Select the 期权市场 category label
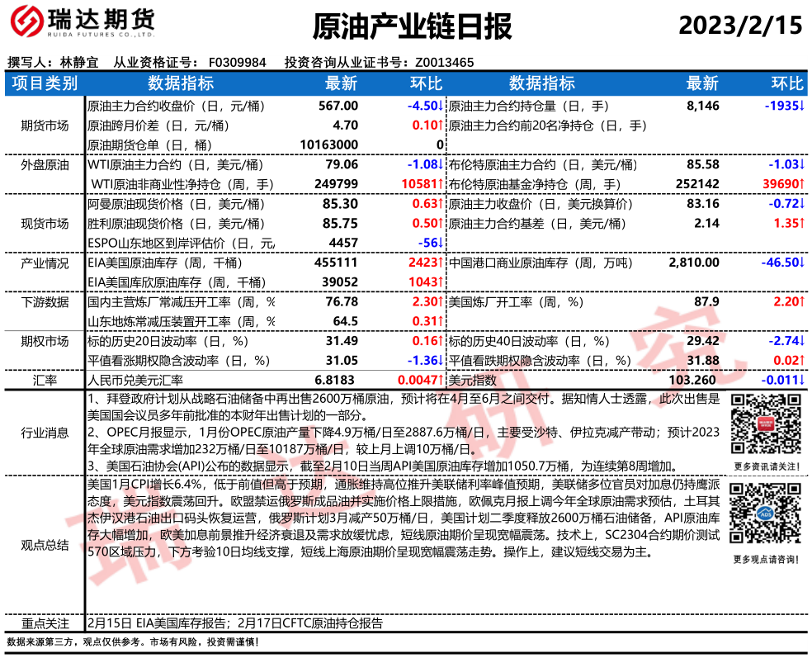The height and width of the screenshot is (658, 812). coord(45,341)
